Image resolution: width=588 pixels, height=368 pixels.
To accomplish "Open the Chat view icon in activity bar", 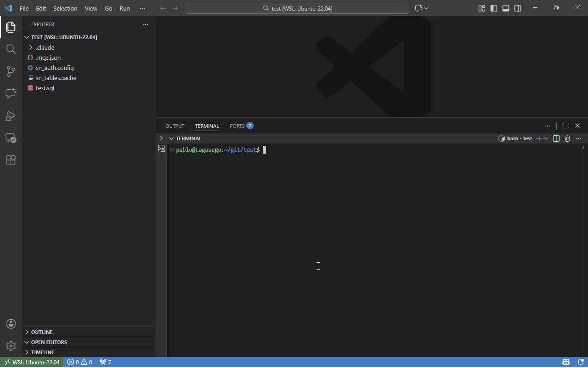I will coord(11,93).
